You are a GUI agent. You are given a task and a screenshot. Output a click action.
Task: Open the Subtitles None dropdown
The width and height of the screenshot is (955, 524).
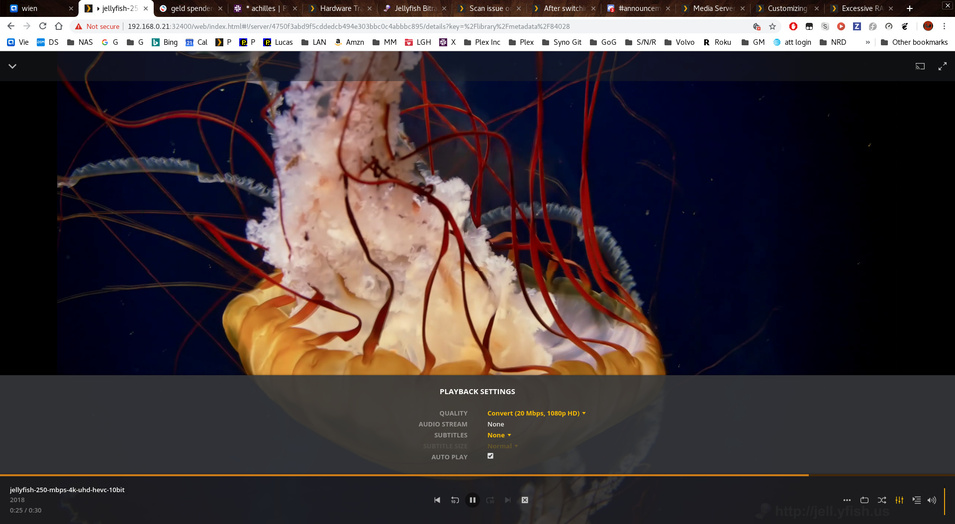[x=499, y=435]
